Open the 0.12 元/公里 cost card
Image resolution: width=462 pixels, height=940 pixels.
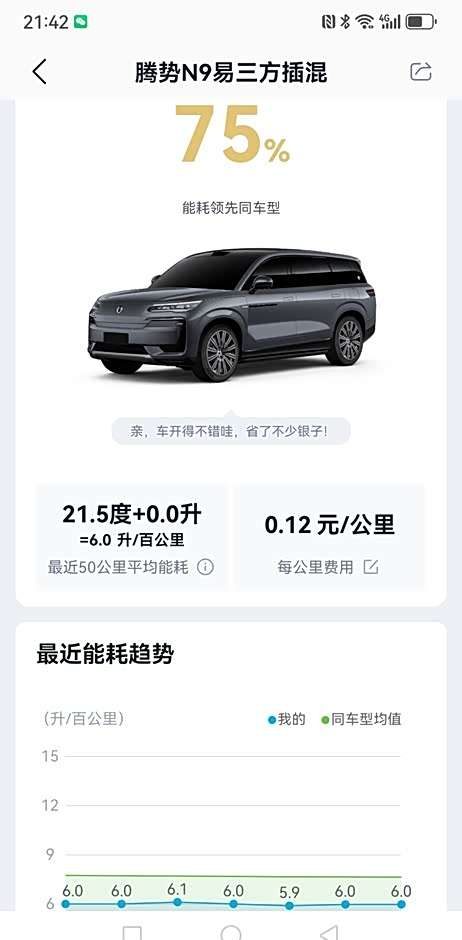[x=330, y=537]
